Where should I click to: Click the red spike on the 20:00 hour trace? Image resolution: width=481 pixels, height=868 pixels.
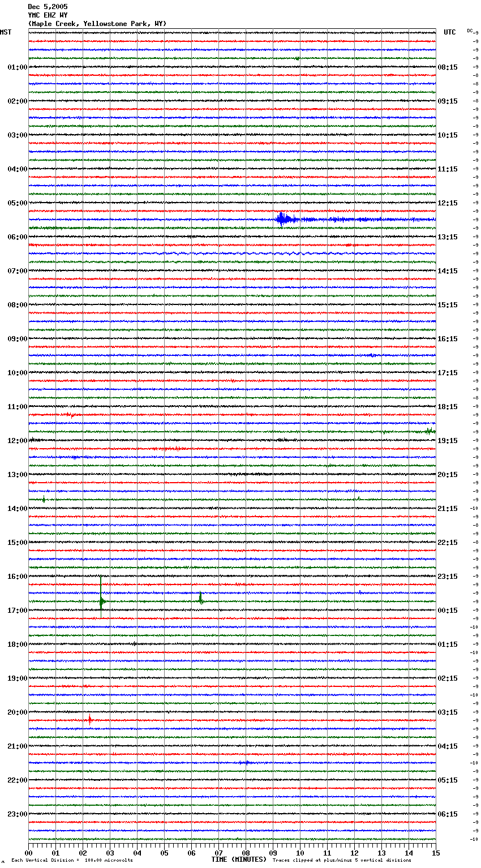coord(89,720)
